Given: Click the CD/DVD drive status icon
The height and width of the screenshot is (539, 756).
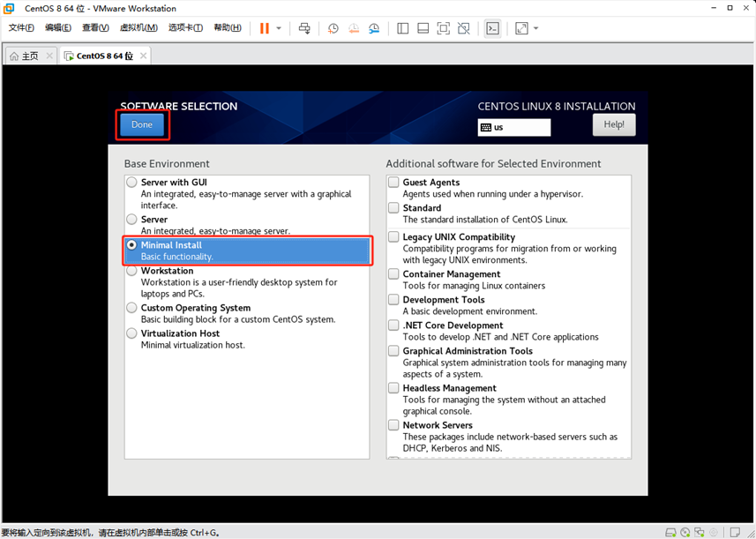Looking at the screenshot, I should [x=685, y=532].
